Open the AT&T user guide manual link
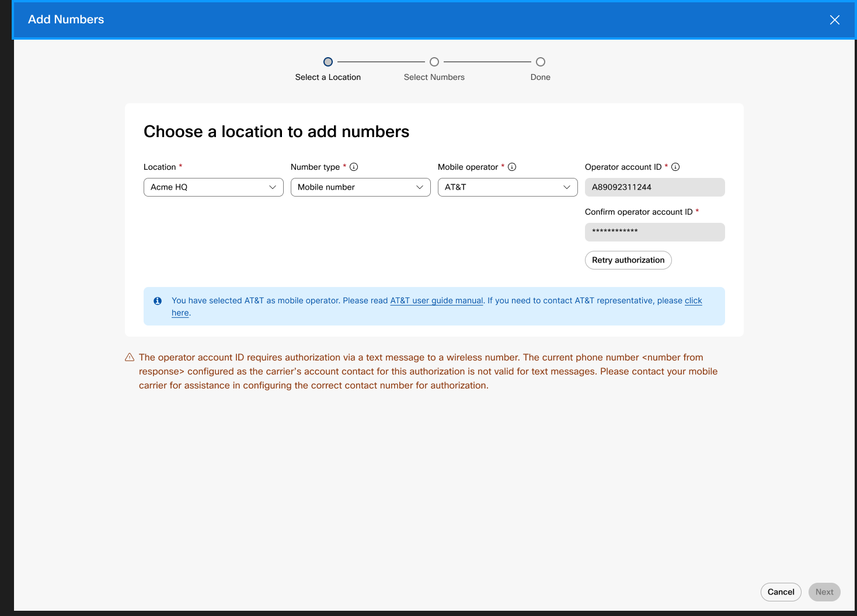Screen dimensions: 857x616 click(437, 300)
